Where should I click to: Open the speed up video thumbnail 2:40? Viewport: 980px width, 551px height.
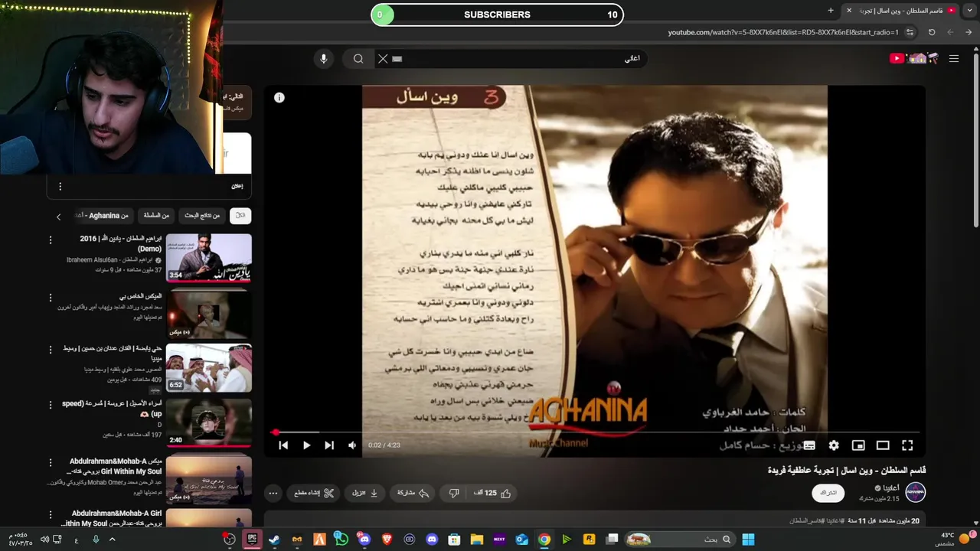[x=208, y=422]
